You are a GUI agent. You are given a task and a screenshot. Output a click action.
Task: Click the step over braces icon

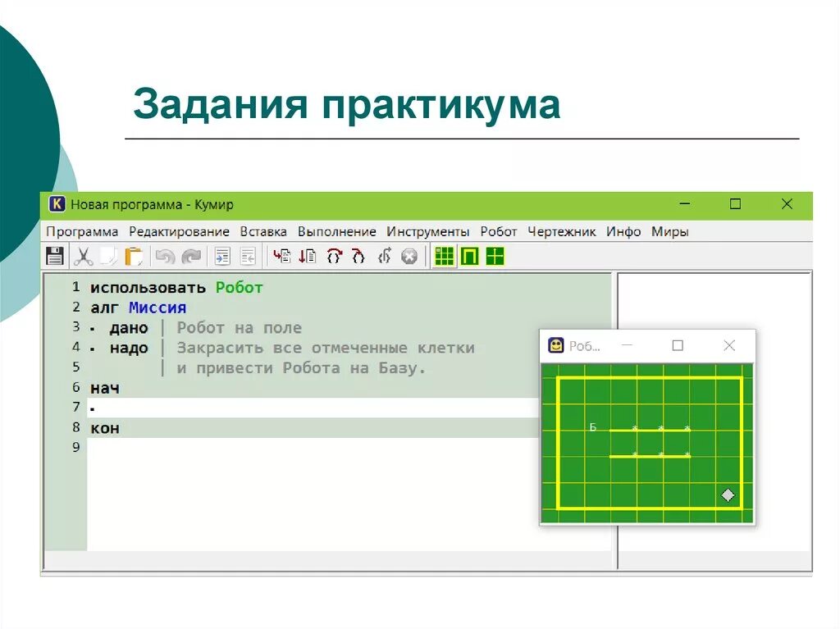tap(334, 256)
